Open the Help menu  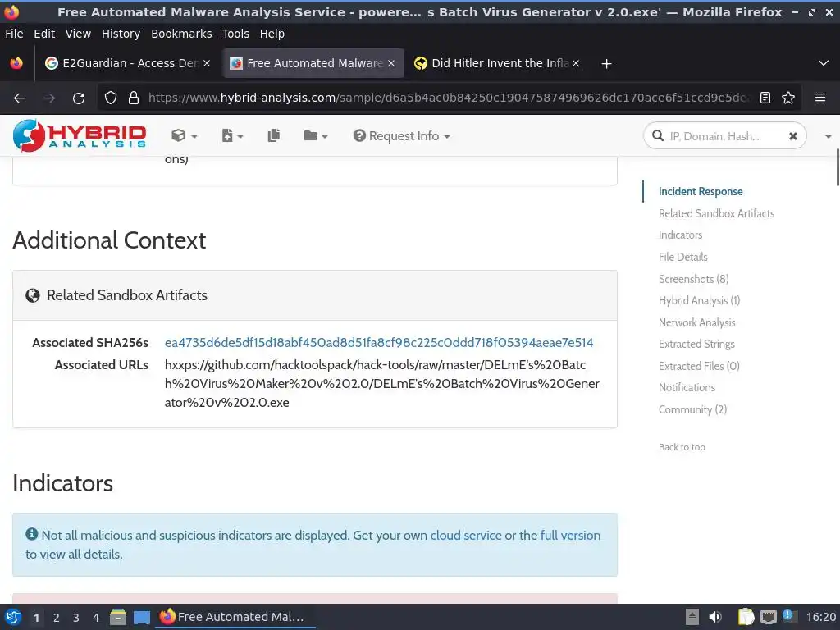click(x=272, y=34)
